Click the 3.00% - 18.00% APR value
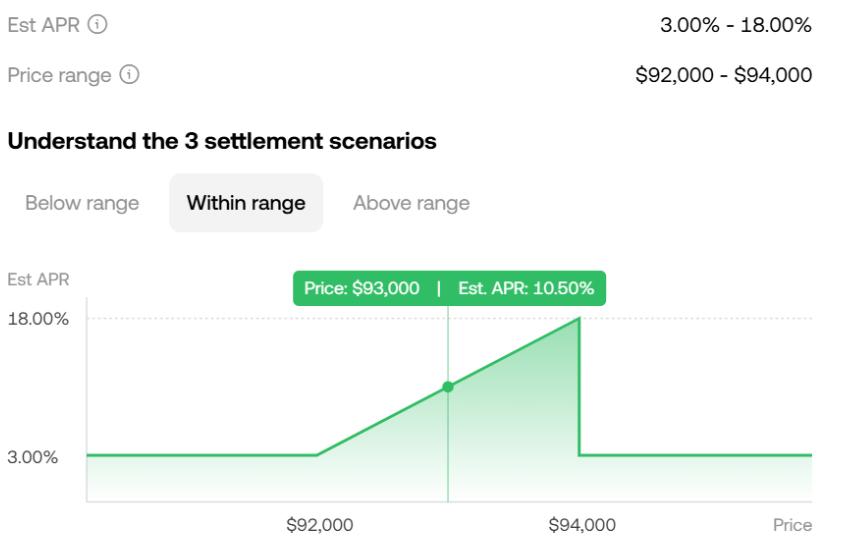The image size is (843, 552). tap(736, 25)
